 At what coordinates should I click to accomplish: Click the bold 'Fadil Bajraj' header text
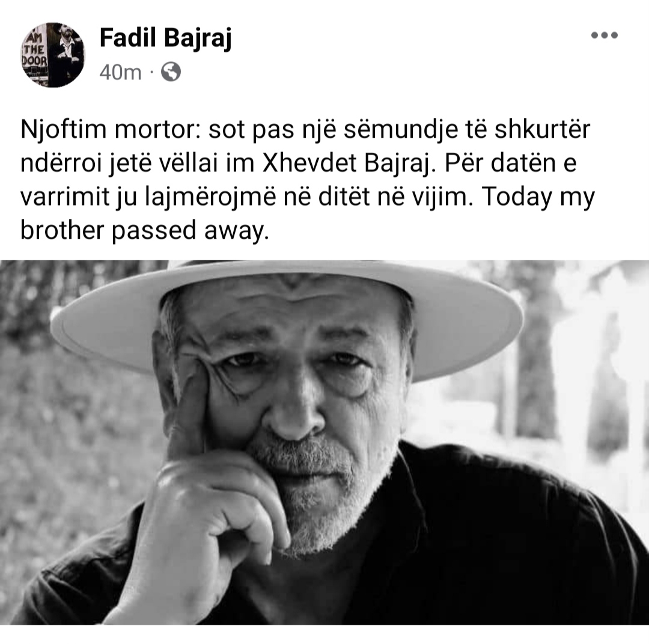coord(166,38)
